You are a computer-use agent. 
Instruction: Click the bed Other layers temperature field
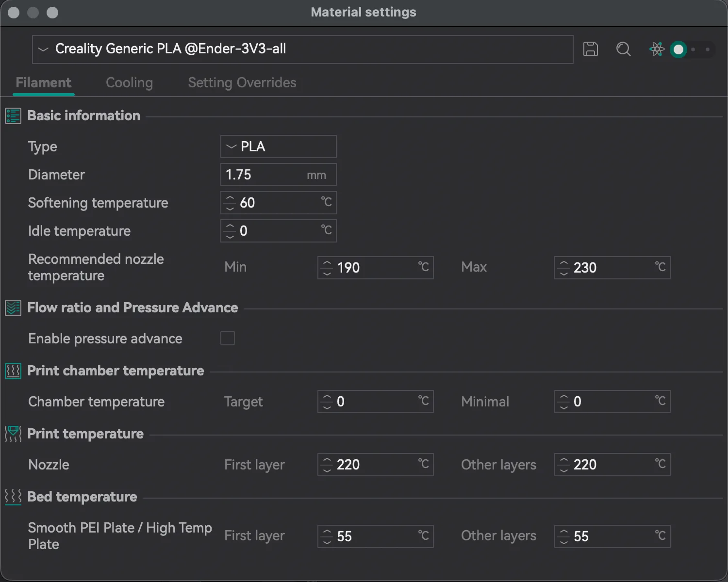coord(612,536)
